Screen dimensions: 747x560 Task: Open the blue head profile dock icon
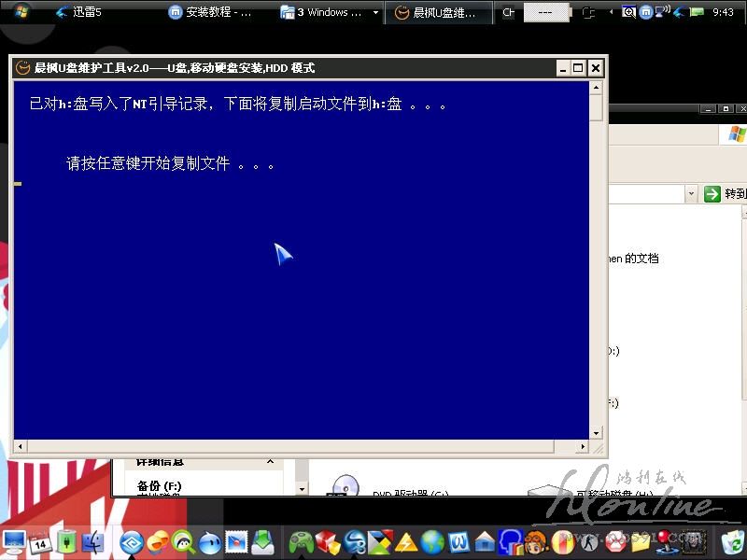(x=511, y=543)
